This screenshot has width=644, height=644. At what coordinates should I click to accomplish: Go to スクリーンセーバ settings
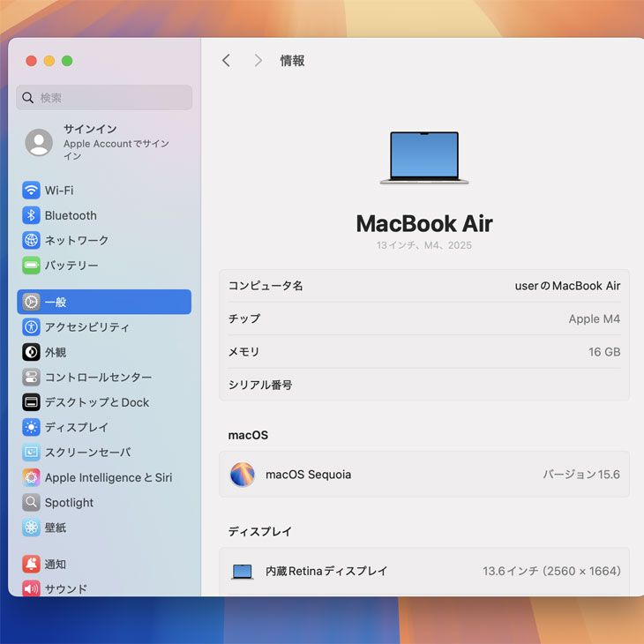tap(87, 453)
